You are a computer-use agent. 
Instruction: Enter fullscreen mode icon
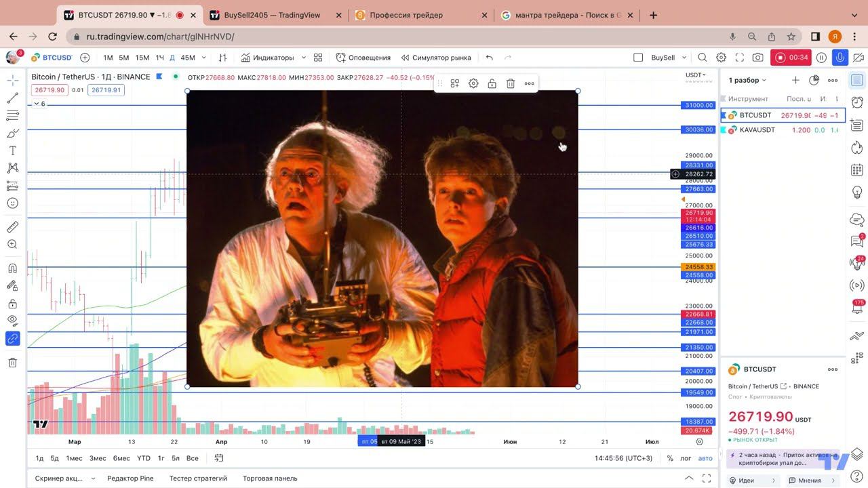pyautogui.click(x=740, y=58)
